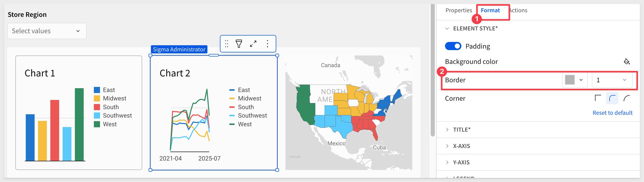Collapse the ELEMENT STYLE section
Image resolution: width=644 pixels, height=182 pixels.
point(447,28)
